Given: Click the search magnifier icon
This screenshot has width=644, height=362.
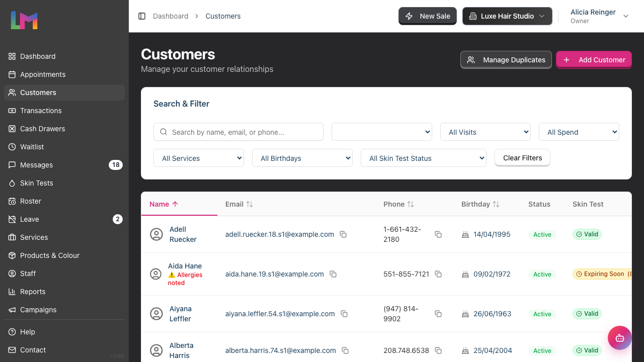Looking at the screenshot, I should pyautogui.click(x=164, y=132).
